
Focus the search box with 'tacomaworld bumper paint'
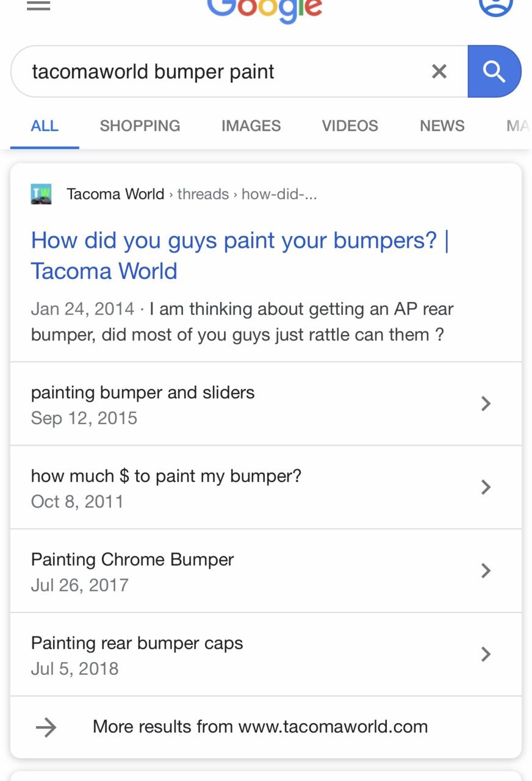[239, 71]
